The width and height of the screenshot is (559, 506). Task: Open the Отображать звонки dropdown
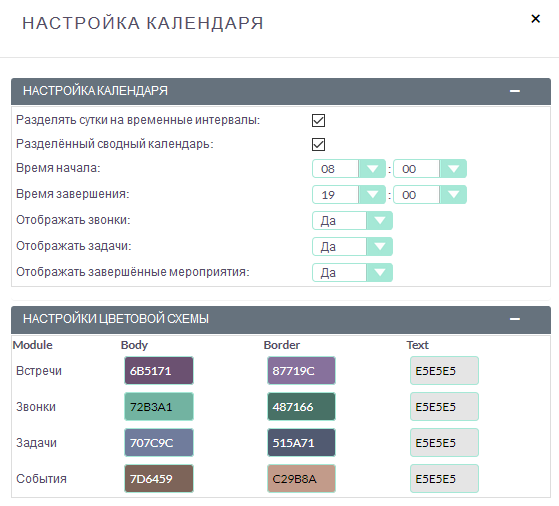[x=352, y=221]
